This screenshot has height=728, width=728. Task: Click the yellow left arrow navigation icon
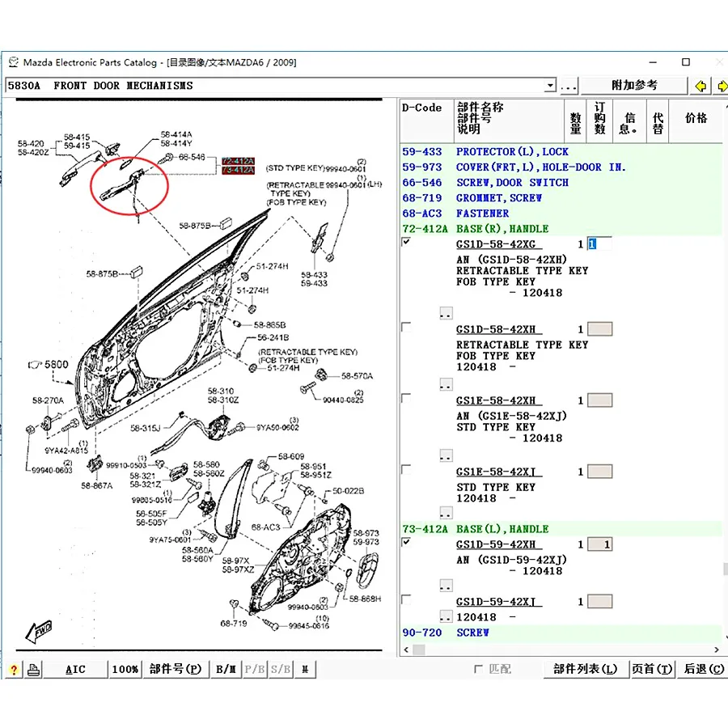click(x=700, y=86)
